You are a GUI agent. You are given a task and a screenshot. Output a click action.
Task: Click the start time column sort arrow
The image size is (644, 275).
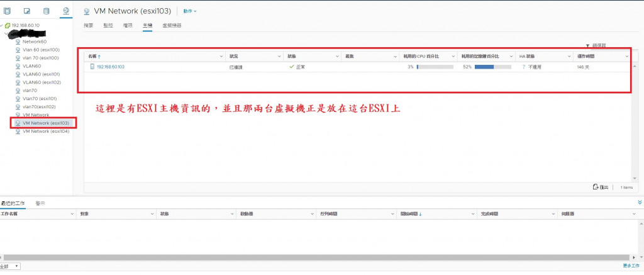click(x=420, y=214)
